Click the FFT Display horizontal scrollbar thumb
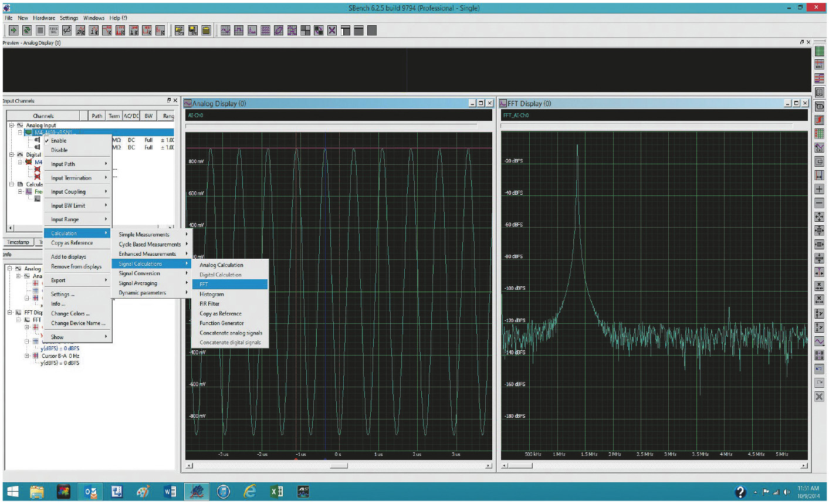829x504 pixels. pos(519,466)
